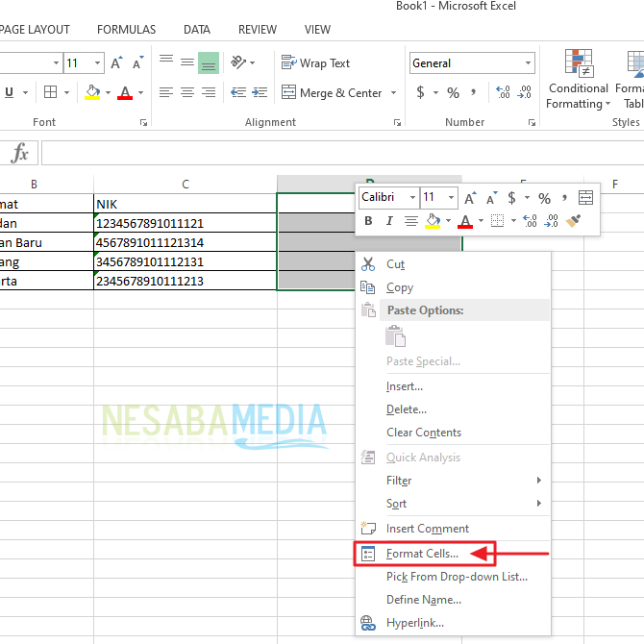Center text horizontally in ribbon

point(187,92)
